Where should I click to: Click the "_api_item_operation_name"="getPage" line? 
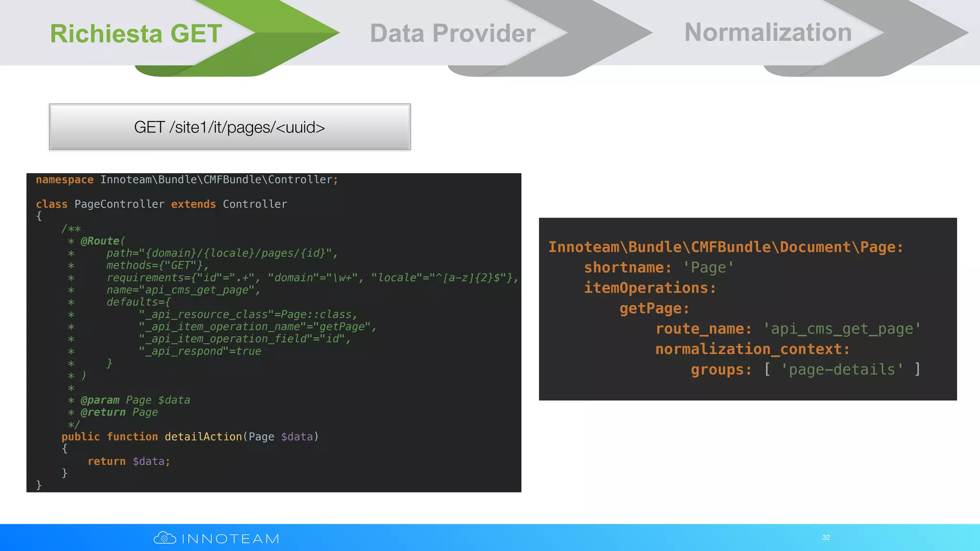click(x=257, y=327)
